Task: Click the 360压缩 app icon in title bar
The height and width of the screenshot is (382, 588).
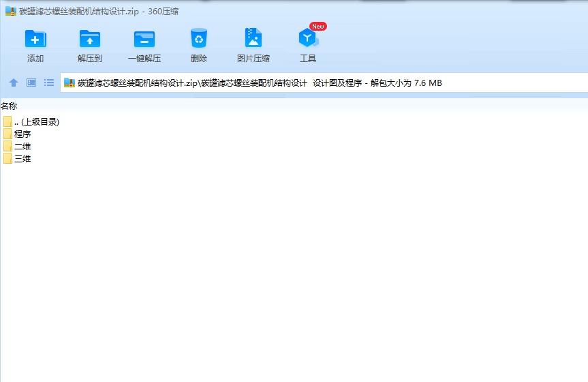Action: (x=10, y=12)
